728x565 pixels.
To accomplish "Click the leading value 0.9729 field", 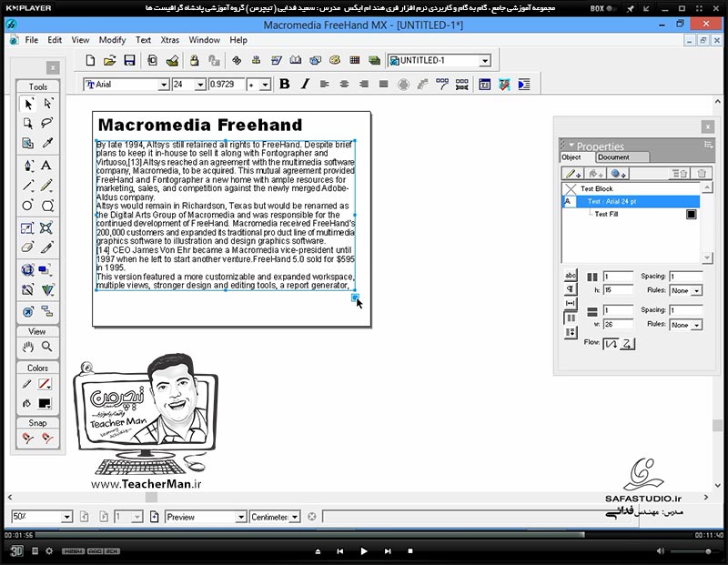I will (227, 85).
